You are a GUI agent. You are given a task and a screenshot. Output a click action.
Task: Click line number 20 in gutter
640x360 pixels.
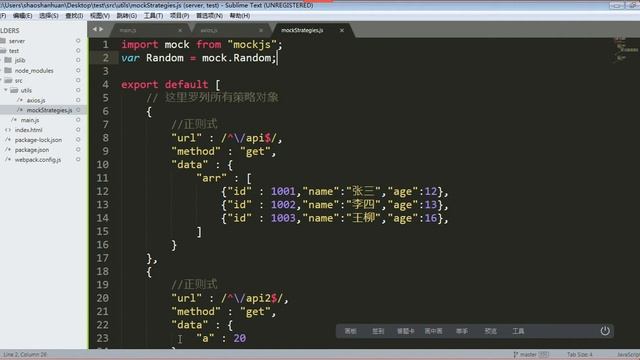pos(102,298)
